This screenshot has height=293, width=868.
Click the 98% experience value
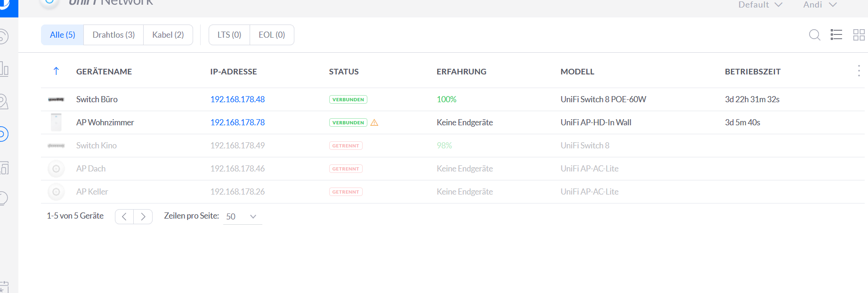[x=444, y=146]
